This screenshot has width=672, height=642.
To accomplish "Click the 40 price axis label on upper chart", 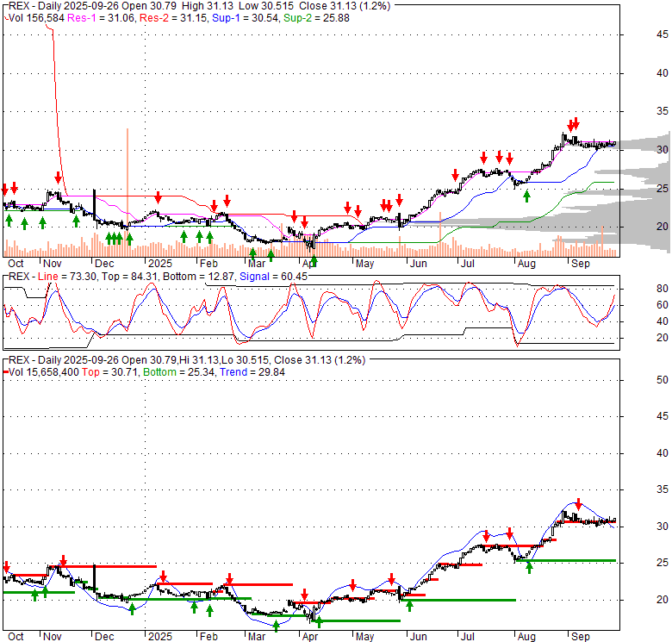I will (663, 73).
